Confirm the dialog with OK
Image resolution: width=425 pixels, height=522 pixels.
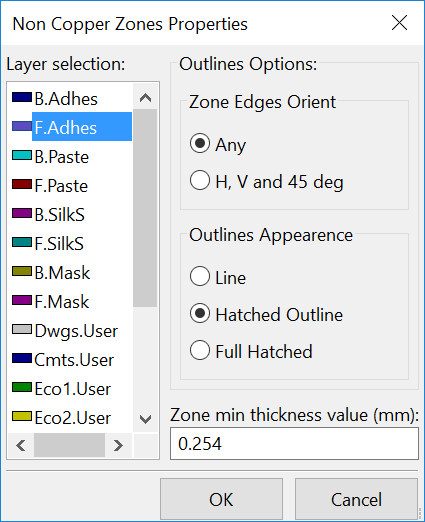221,499
